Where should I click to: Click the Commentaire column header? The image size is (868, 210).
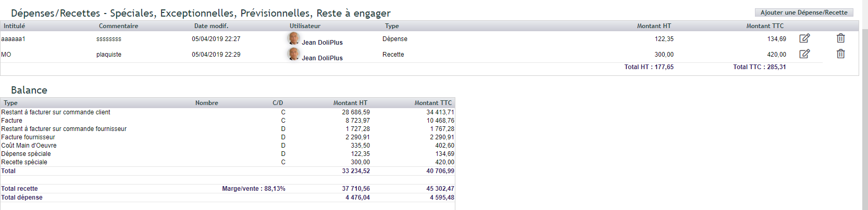click(x=119, y=26)
